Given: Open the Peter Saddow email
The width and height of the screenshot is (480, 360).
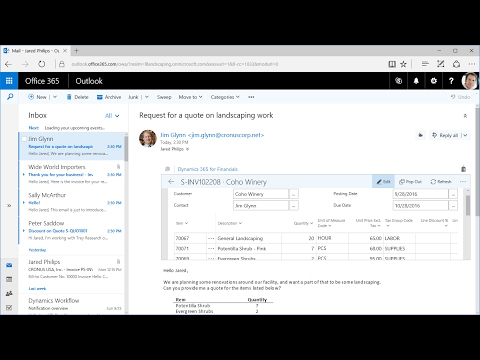Looking at the screenshot, I should click(72, 231).
